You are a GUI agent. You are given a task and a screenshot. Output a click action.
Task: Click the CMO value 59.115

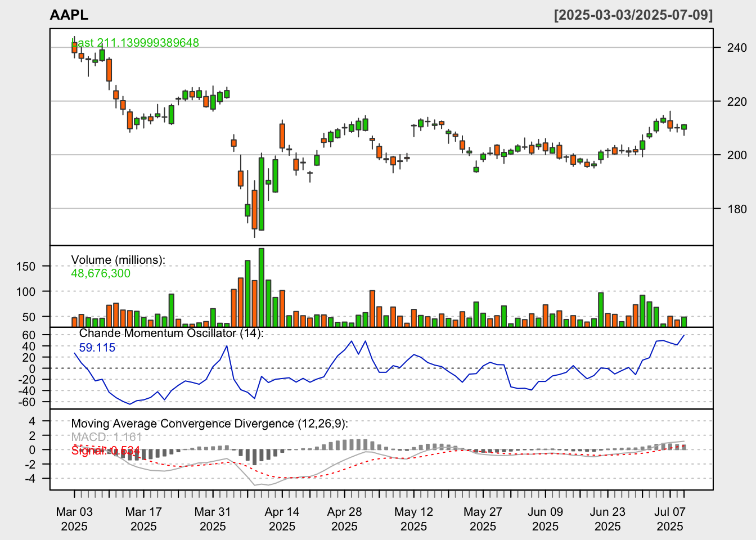tap(97, 348)
